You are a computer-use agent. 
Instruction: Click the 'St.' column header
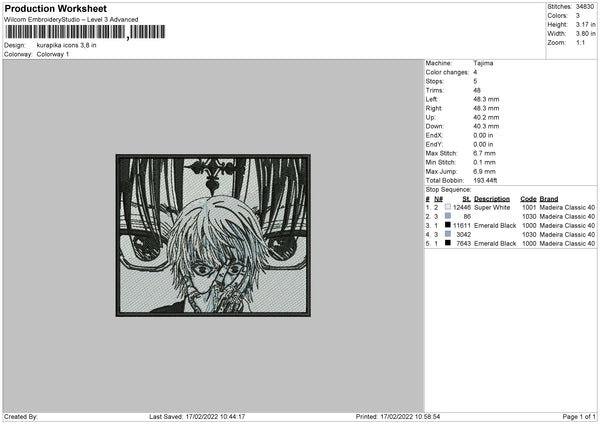[x=466, y=199]
